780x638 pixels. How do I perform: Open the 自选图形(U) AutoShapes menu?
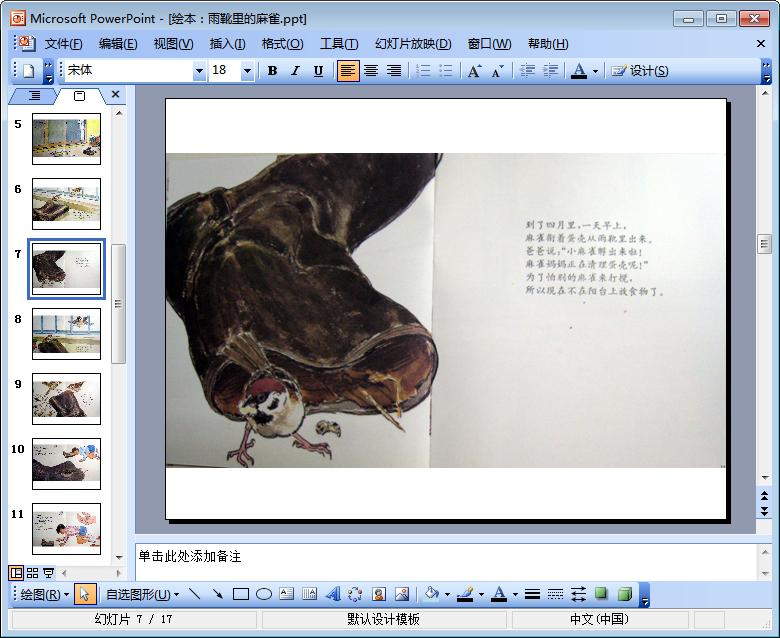142,594
